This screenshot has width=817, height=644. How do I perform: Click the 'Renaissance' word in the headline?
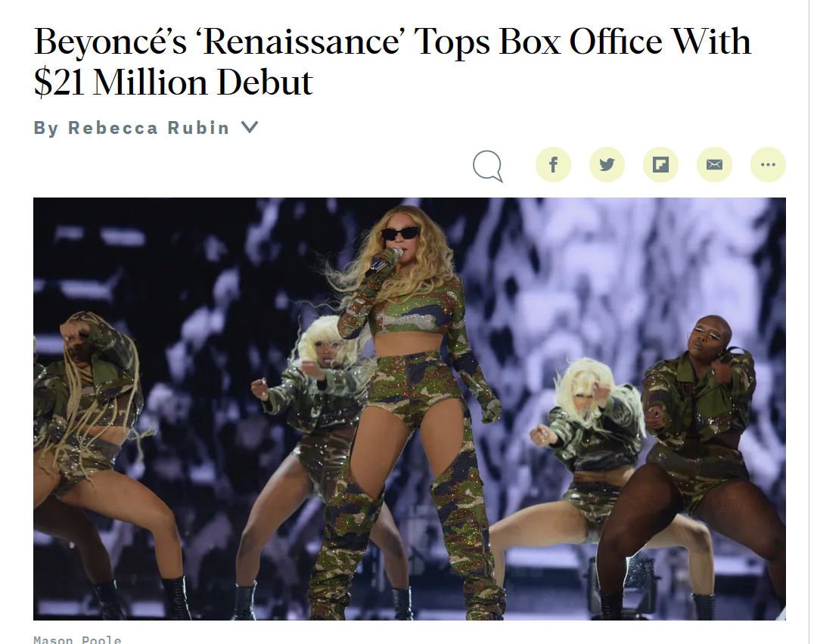[301, 42]
